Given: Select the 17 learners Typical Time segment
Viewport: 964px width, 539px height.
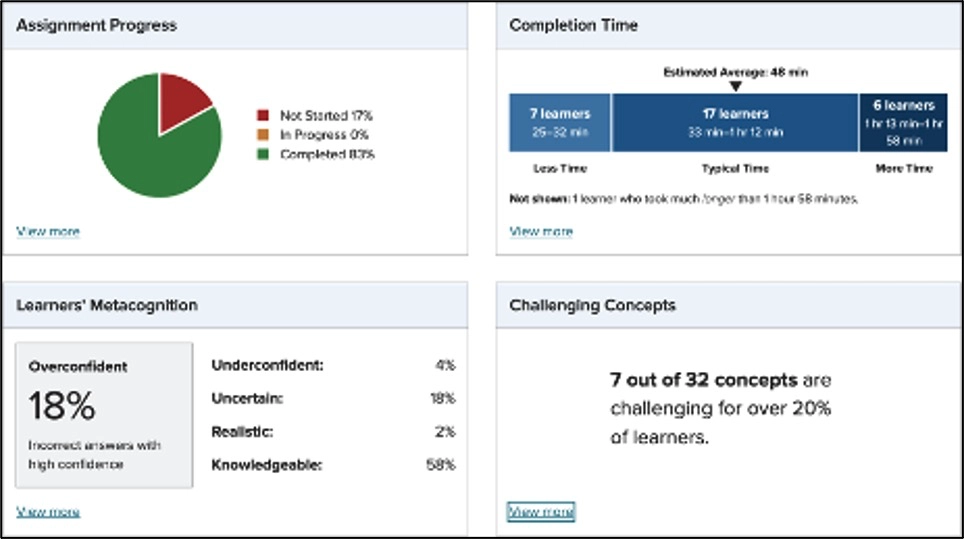Looking at the screenshot, I should 735,122.
